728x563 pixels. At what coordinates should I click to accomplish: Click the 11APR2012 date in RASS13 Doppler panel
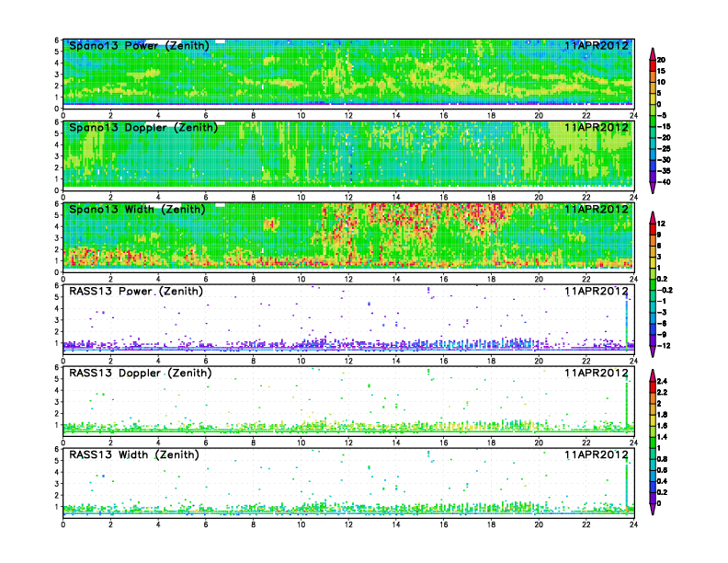pos(597,373)
